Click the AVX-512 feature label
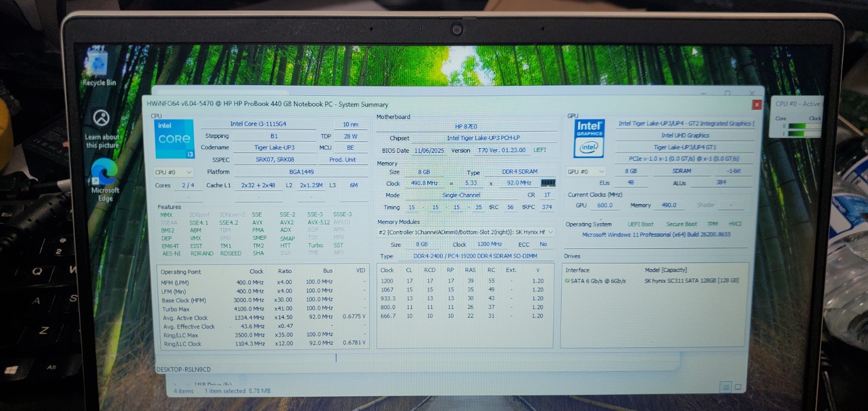The image size is (868, 411). pos(318,222)
